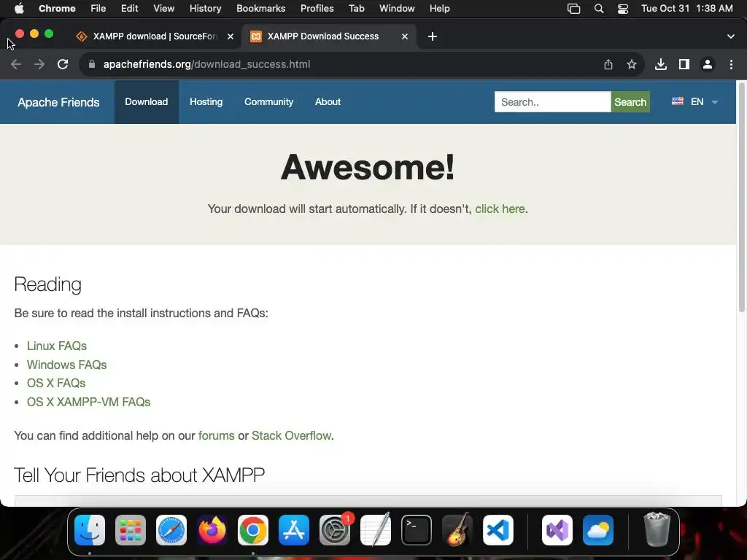Screen dimensions: 747x560
Task: Open the Chrome application menu
Action: [57, 9]
